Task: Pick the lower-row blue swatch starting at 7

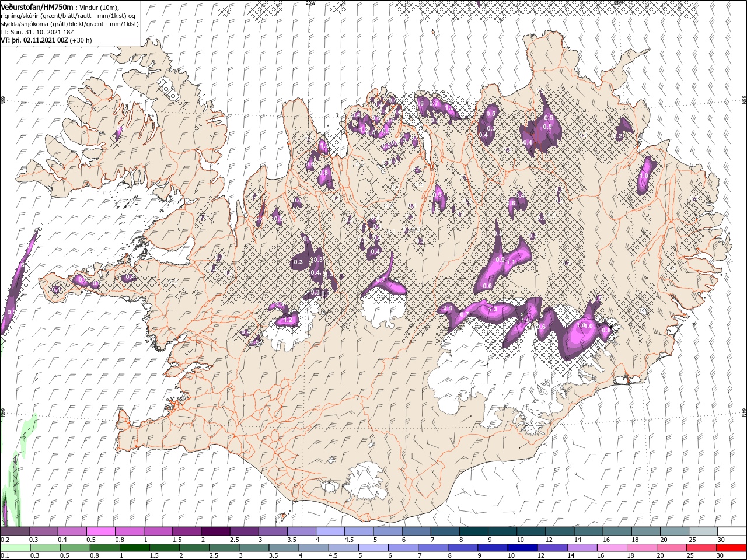Action: (x=432, y=548)
